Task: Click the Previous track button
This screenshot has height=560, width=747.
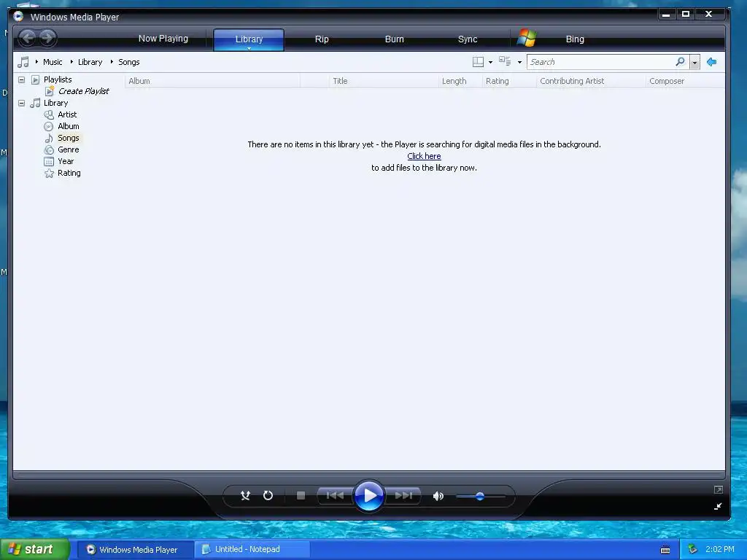Action: [335, 496]
